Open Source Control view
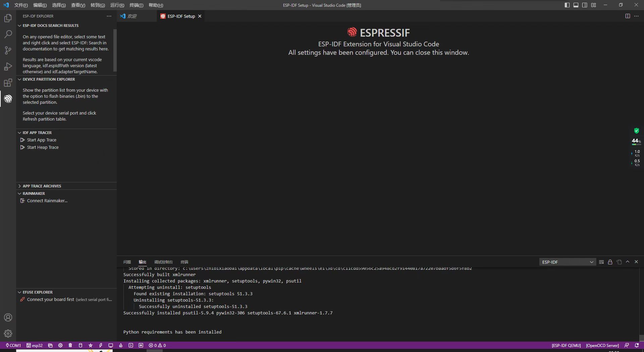644x352 pixels. tap(8, 50)
